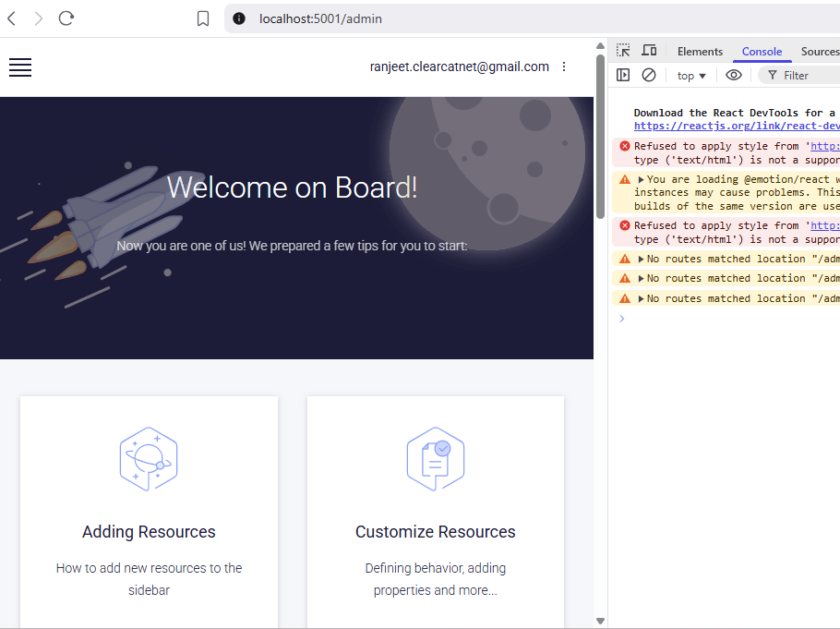
Task: Toggle the live expression eye icon
Action: point(734,75)
